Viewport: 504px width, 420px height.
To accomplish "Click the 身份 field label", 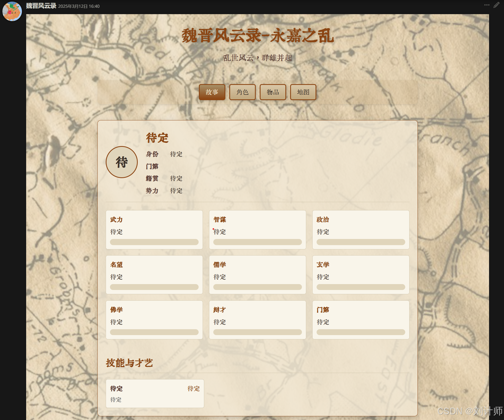I will tap(152, 154).
